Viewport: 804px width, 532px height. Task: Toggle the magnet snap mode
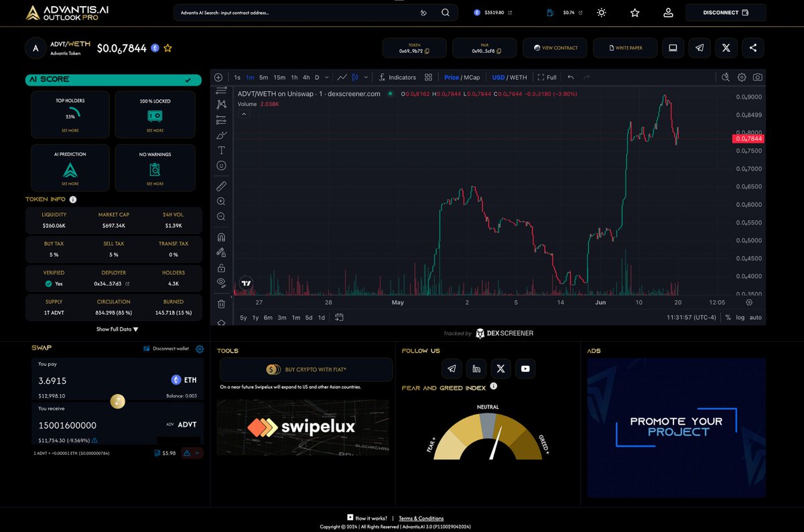(x=222, y=237)
